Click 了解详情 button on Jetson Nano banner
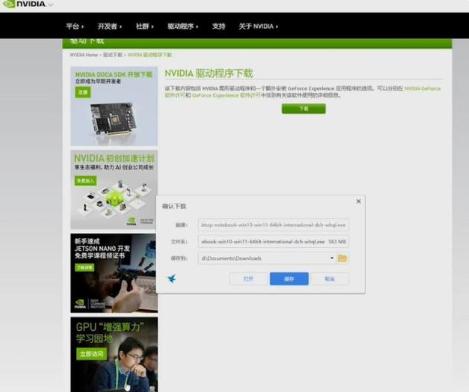469x392 pixels. click(84, 268)
